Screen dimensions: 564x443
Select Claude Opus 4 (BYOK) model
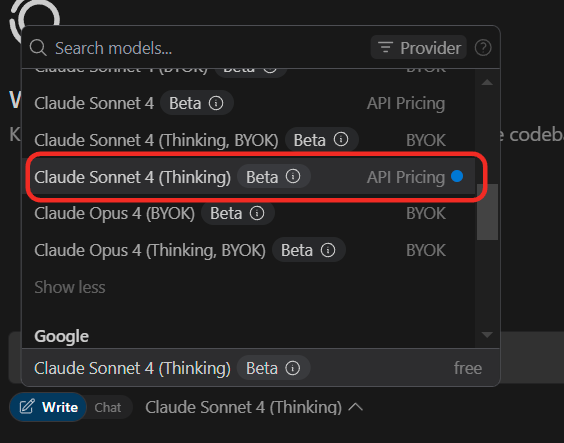[248, 213]
